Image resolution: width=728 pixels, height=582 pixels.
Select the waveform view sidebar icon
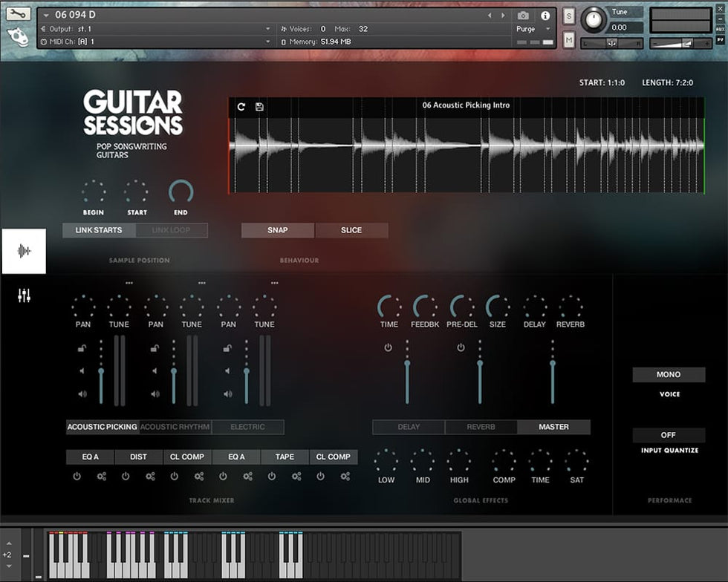[24, 251]
